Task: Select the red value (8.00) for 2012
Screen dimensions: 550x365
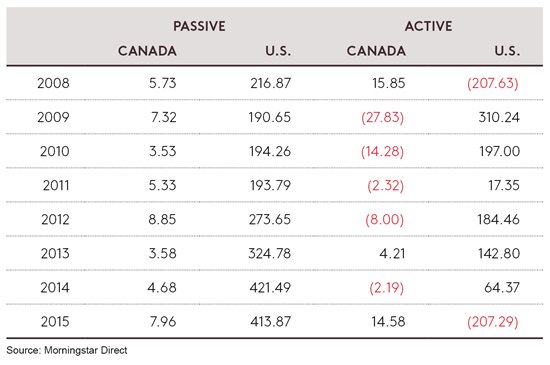Action: click(384, 219)
